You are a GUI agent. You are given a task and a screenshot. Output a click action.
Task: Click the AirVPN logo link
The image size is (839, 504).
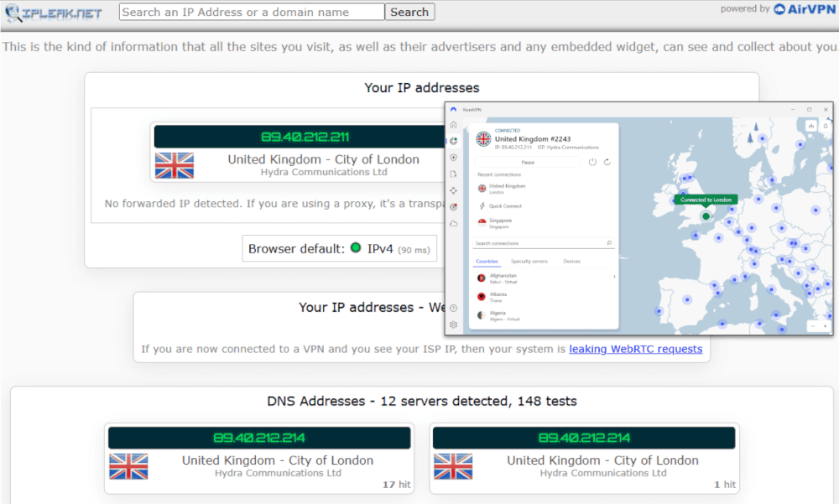(805, 9)
